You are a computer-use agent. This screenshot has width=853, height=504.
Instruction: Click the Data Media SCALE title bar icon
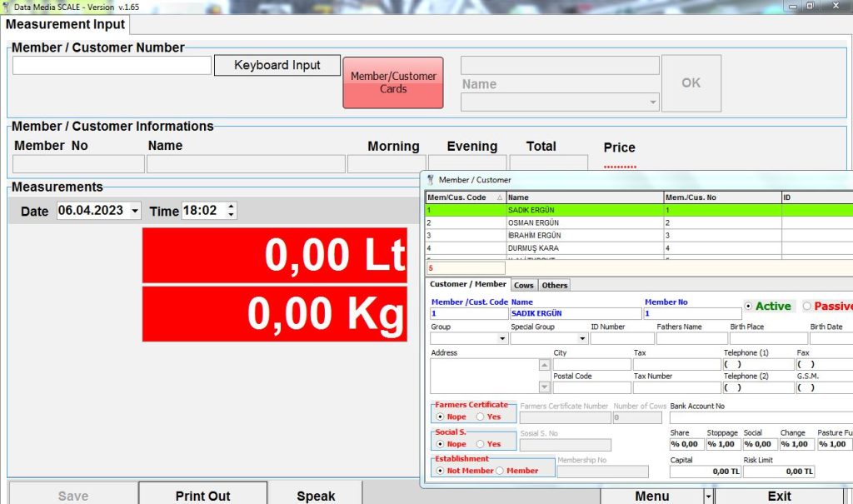tap(6, 7)
